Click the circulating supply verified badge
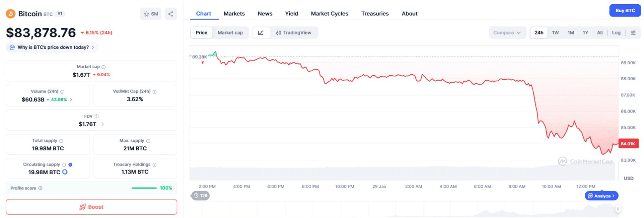Image resolution: width=644 pixels, height=218 pixels. [x=70, y=165]
